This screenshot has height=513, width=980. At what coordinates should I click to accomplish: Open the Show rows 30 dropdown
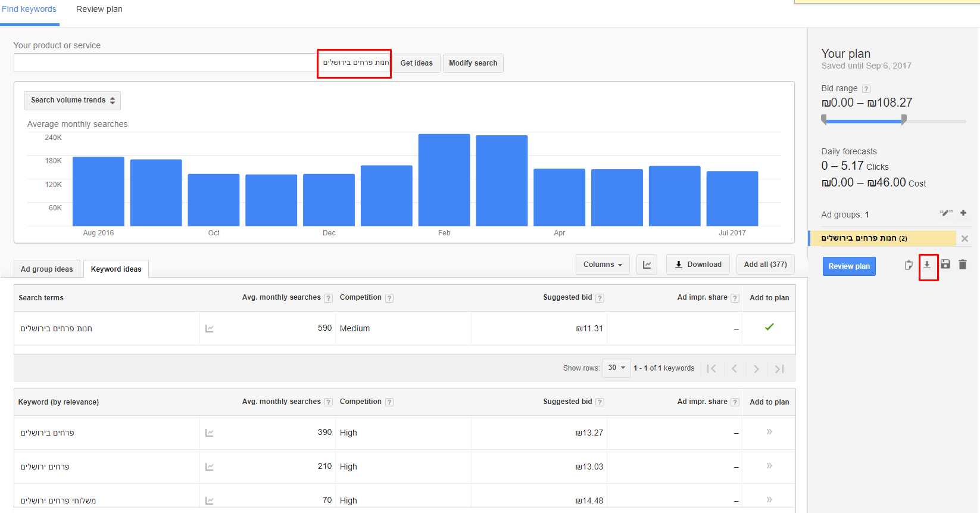tap(616, 368)
